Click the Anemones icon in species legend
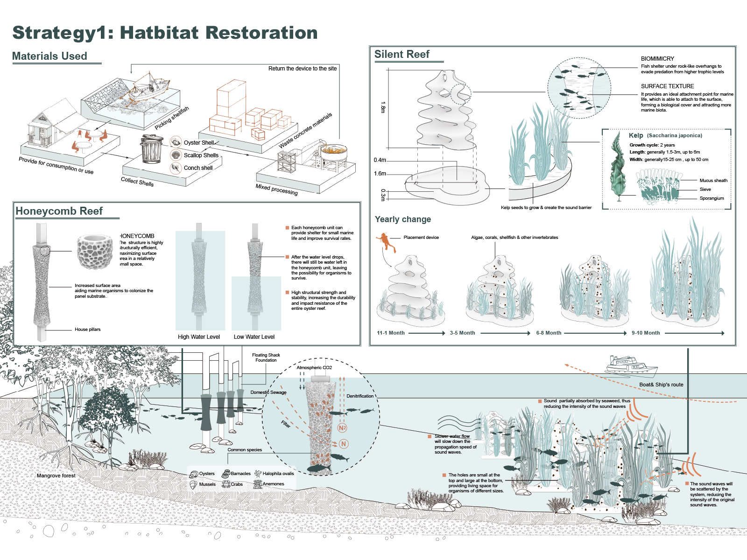Image resolution: width=747 pixels, height=560 pixels. (x=258, y=484)
